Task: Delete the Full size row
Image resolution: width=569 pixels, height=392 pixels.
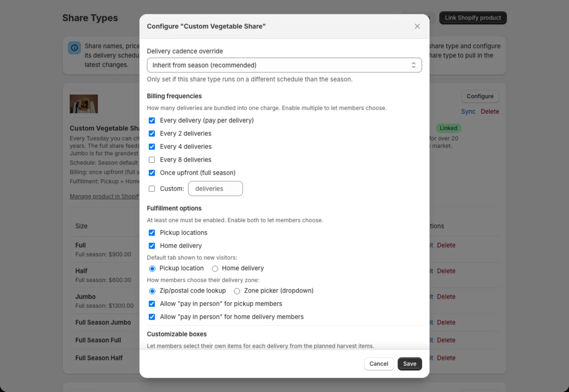Action: coord(446,245)
